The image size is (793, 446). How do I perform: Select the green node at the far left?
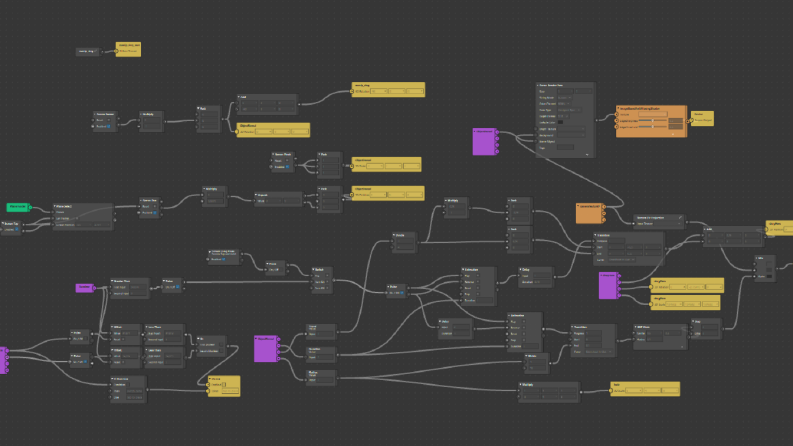[18, 207]
